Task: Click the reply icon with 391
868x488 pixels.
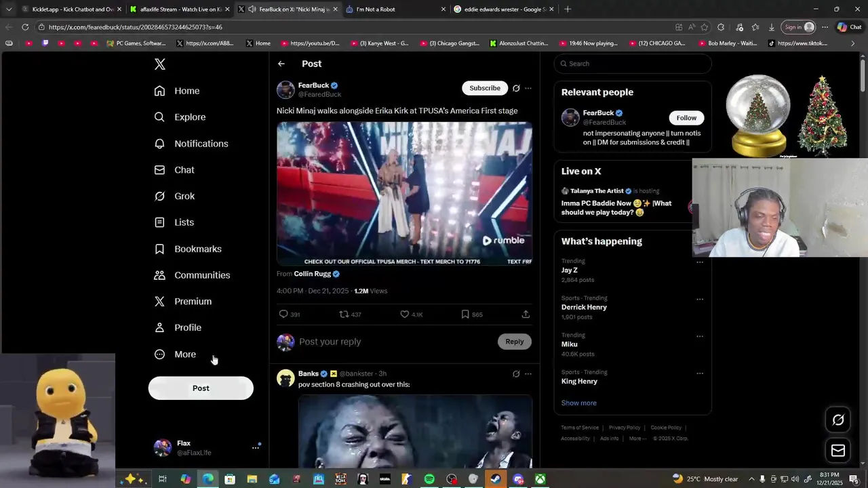Action: pos(283,314)
